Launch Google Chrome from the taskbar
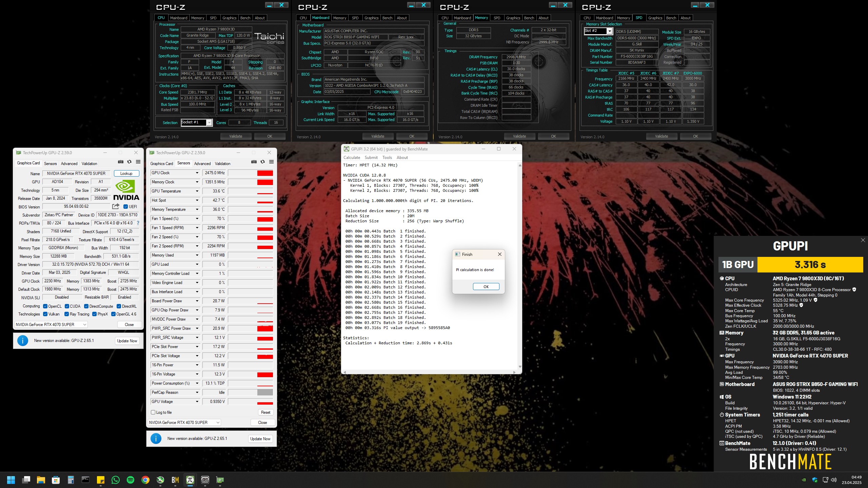 pyautogui.click(x=145, y=480)
